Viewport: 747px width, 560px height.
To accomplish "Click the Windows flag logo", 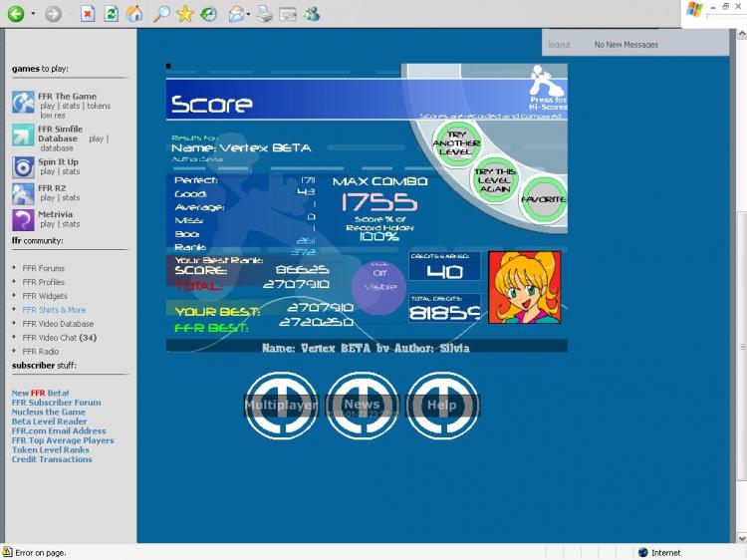I will [693, 10].
